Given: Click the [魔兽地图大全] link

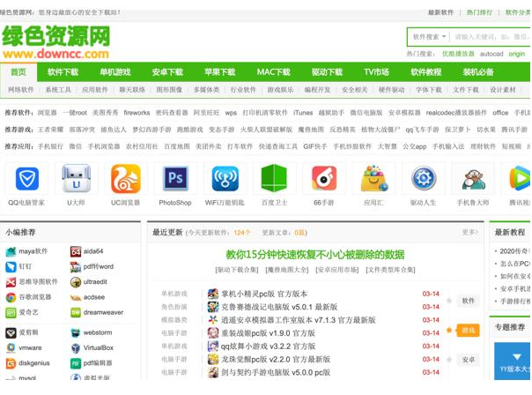Looking at the screenshot, I should (287, 270).
